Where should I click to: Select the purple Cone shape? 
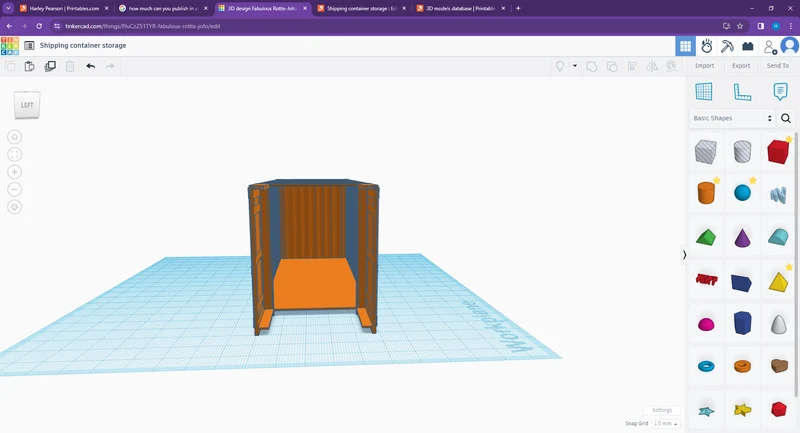[x=742, y=238]
